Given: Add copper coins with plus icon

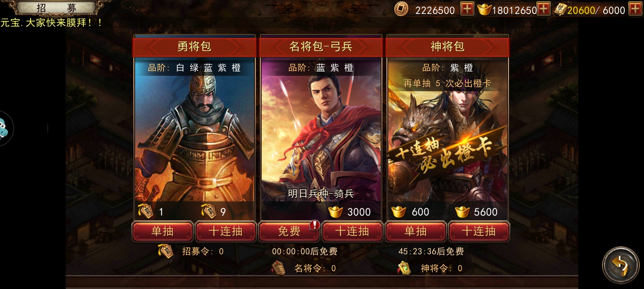Looking at the screenshot, I should point(467,9).
